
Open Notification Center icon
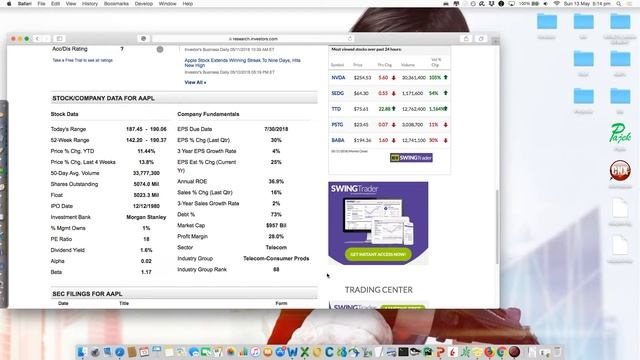(629, 4)
